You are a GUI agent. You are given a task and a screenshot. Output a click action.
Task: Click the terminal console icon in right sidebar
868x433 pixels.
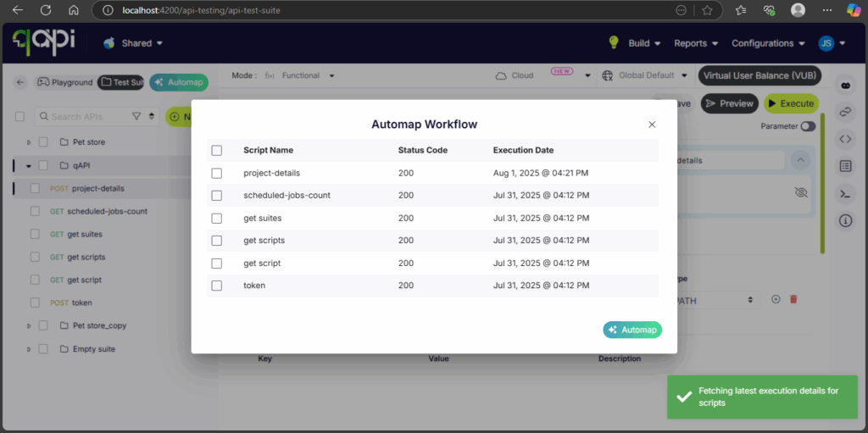(x=845, y=194)
